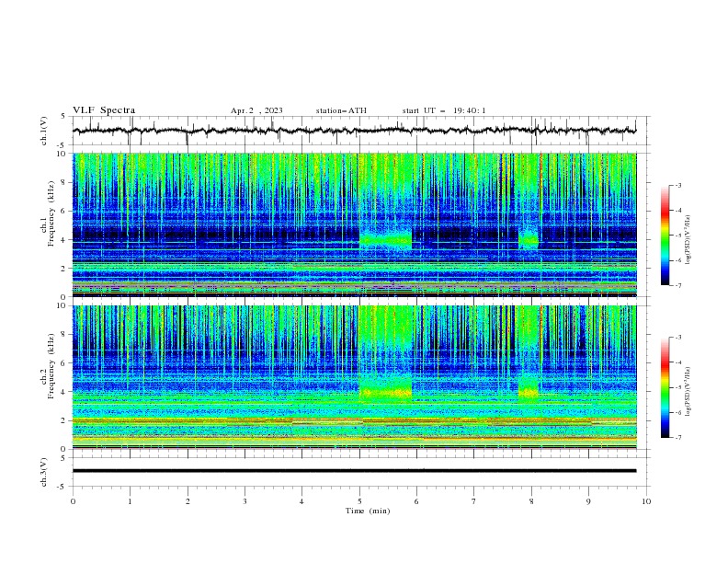The width and height of the screenshot is (728, 563).
Task: Click the time axis tick label 9
Action: click(x=588, y=501)
